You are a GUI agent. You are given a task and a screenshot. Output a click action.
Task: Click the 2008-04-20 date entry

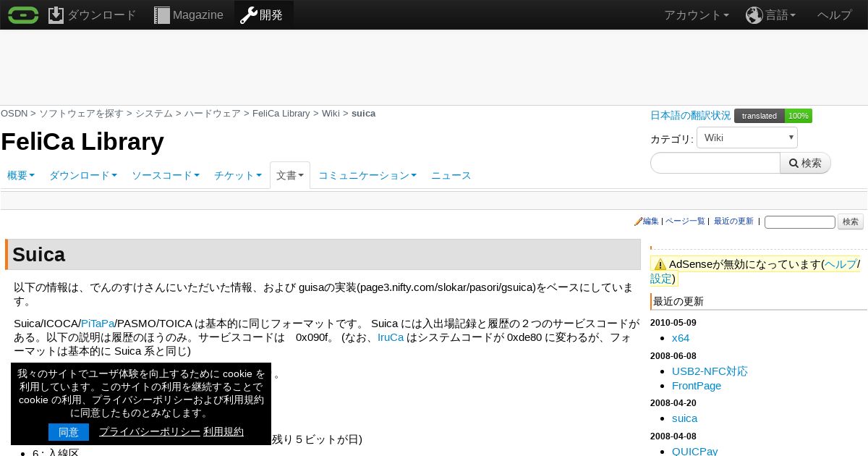pyautogui.click(x=673, y=403)
